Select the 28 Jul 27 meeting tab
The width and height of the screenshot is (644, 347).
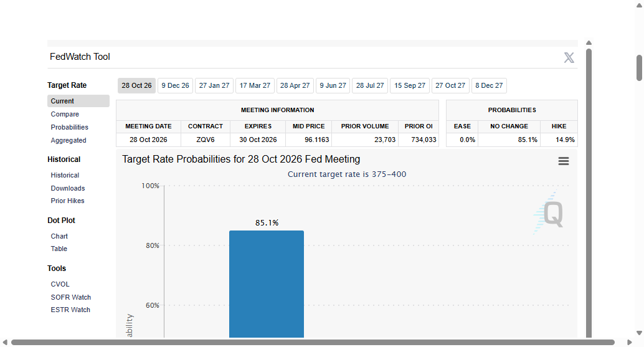click(370, 85)
